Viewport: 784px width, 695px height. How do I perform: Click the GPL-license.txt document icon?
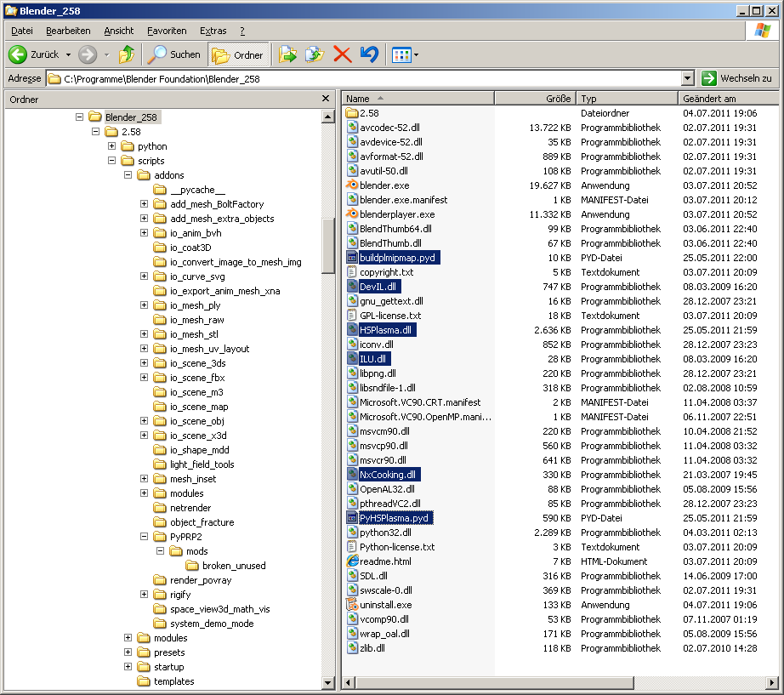[352, 316]
